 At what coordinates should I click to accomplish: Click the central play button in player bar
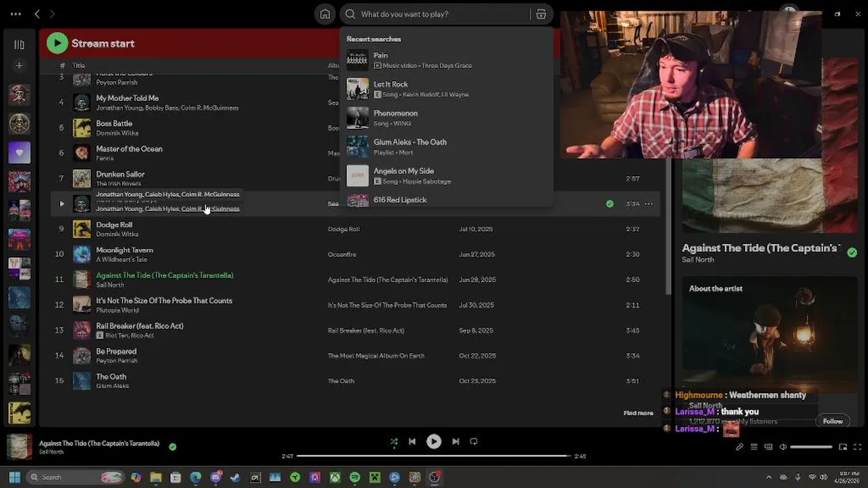click(433, 441)
